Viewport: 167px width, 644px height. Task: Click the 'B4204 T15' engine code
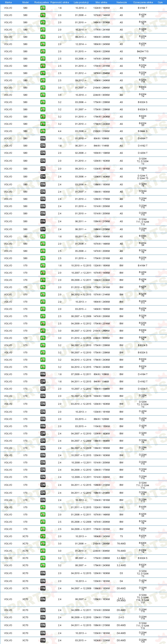point(143,51)
